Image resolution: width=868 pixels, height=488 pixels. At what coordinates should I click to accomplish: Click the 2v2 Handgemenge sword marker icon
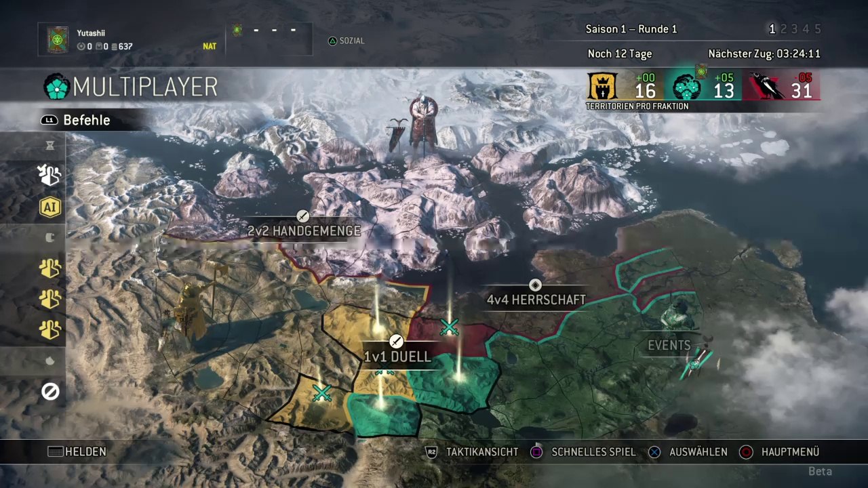[303, 216]
